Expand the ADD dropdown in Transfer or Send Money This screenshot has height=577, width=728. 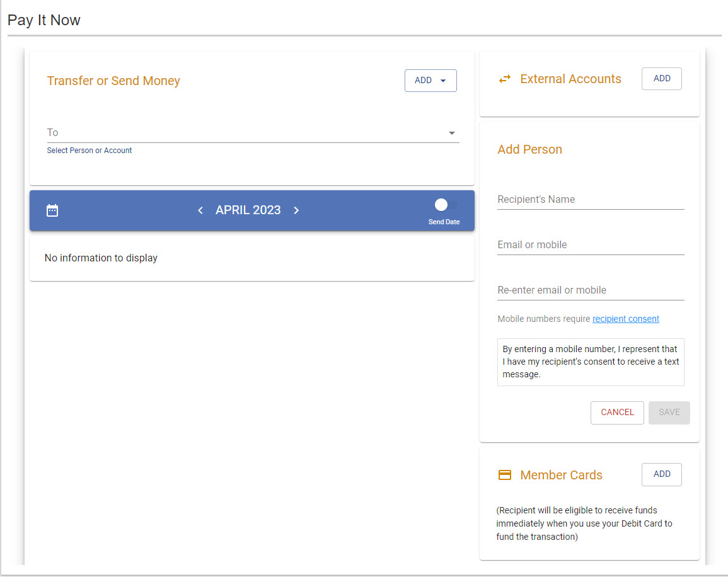coord(430,80)
